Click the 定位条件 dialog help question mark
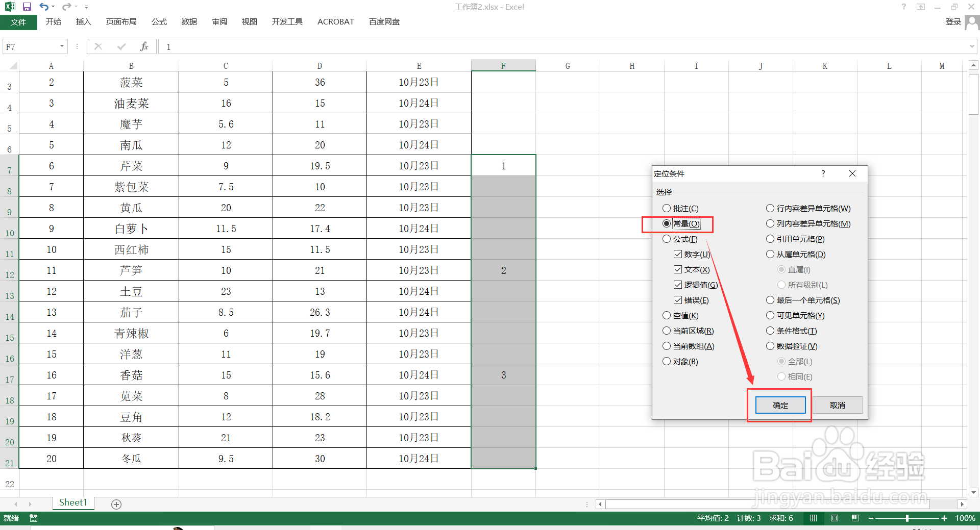 (x=823, y=173)
